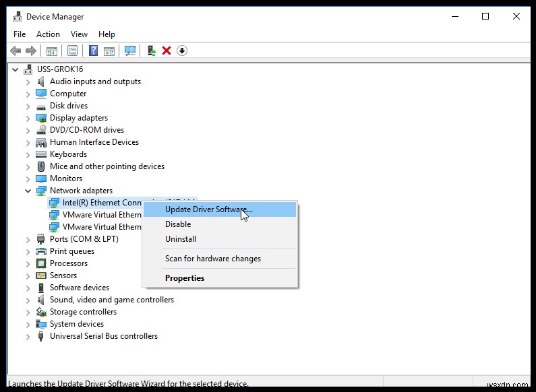Expand Audio inputs and outputs
The height and width of the screenshot is (392, 536).
28,82
